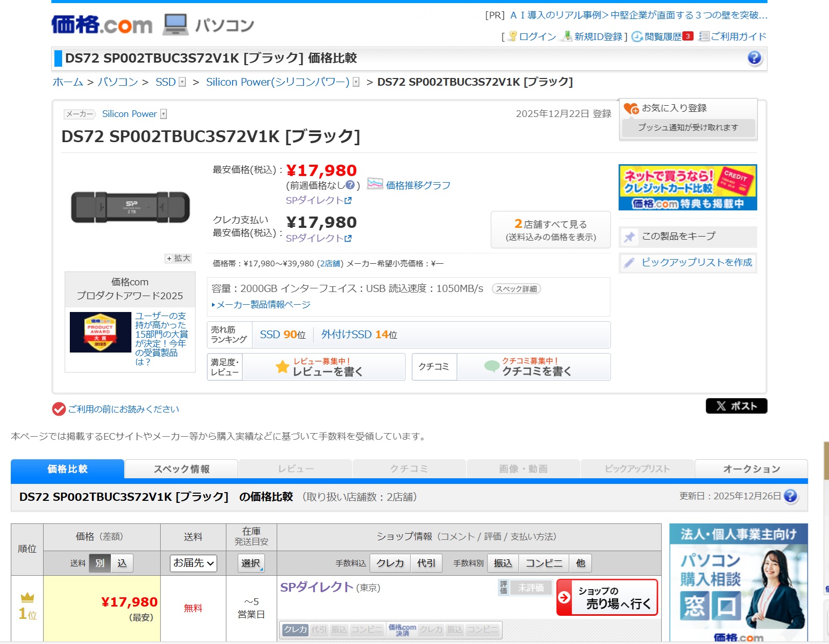Open the メーカー製品情報ページ link
The width and height of the screenshot is (829, 644).
click(x=263, y=305)
